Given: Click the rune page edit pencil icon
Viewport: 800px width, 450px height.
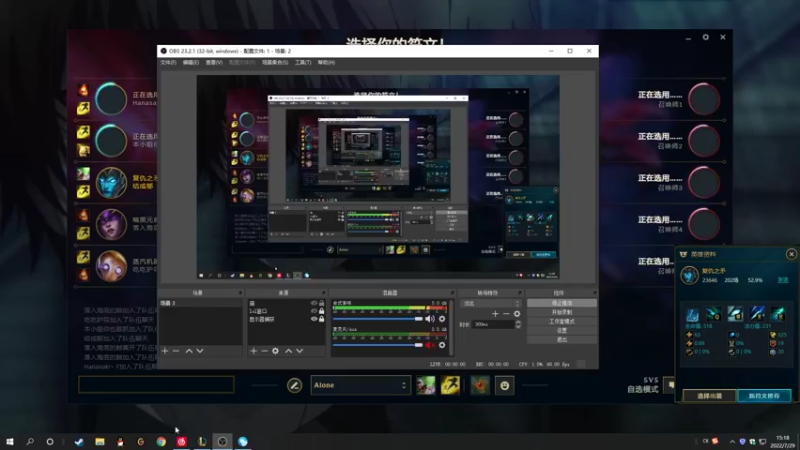Looking at the screenshot, I should tap(294, 386).
